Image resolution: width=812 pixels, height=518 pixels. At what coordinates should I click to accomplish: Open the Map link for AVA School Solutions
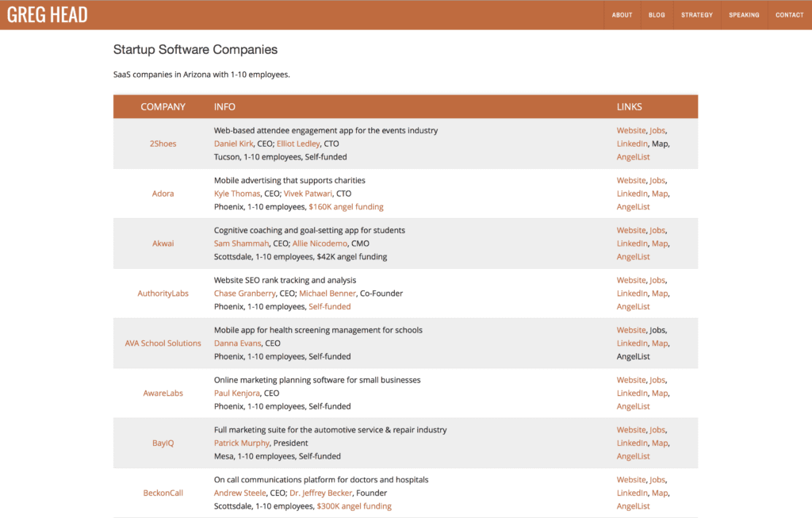coord(660,343)
